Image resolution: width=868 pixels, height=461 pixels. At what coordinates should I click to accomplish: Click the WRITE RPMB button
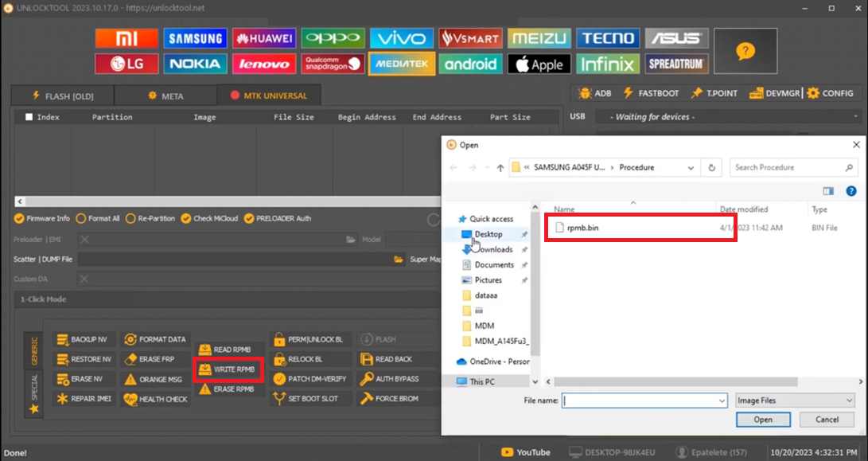coord(228,369)
